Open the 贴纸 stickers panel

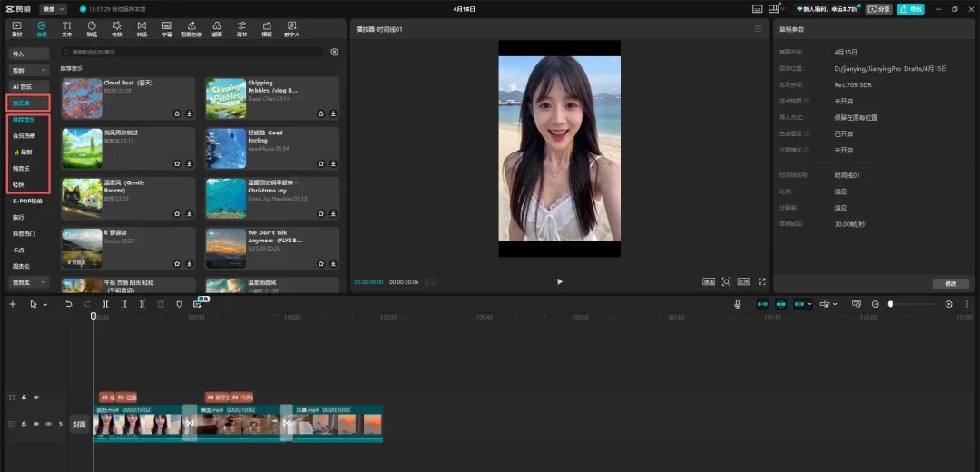point(92,29)
